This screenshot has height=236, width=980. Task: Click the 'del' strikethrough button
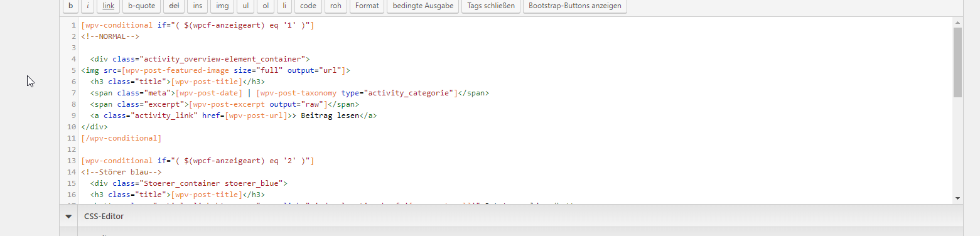(x=175, y=6)
